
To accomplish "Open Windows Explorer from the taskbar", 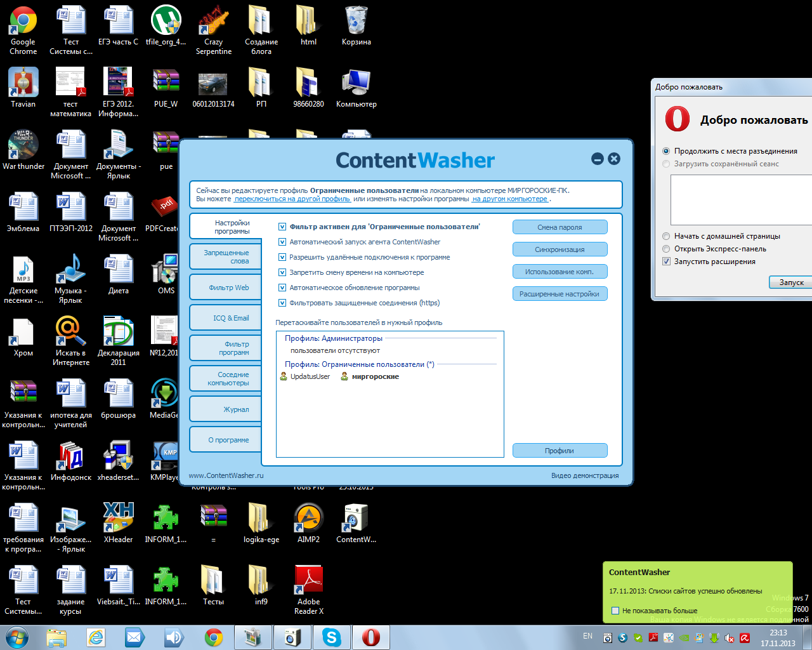I will coord(56,637).
